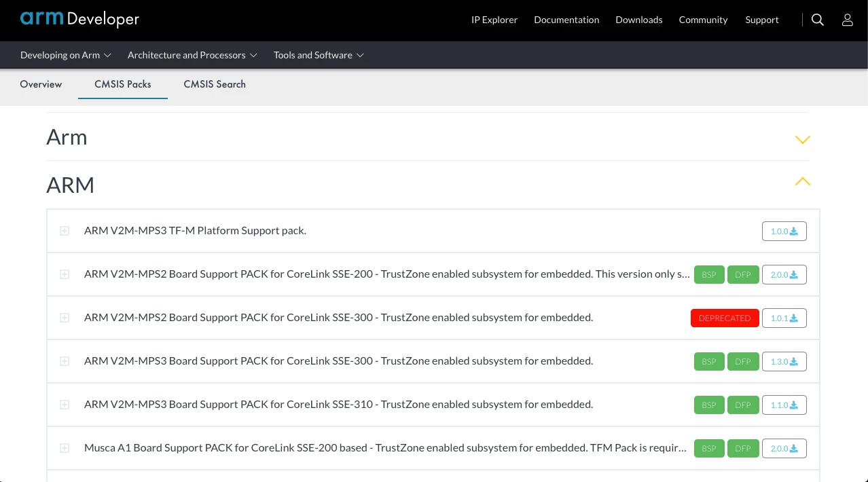
Task: Download version 2.0.0 of V2M-MPS2 SSE-200 pack
Action: click(784, 274)
